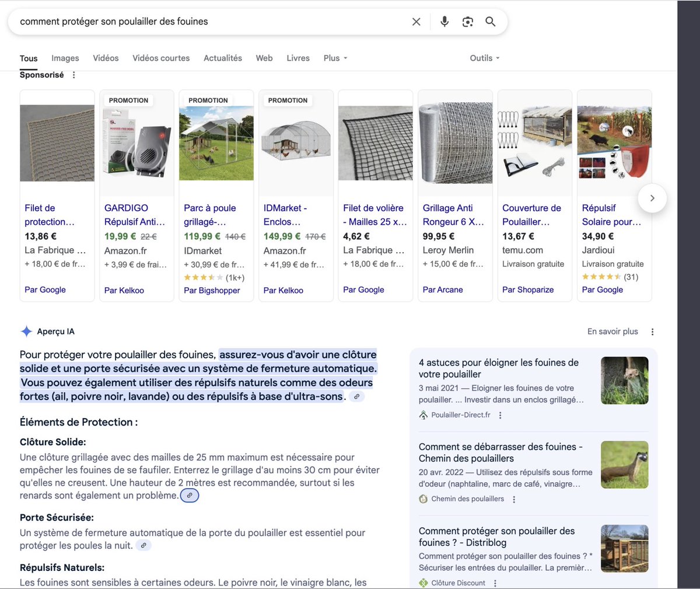Open Répulsif Solaire product link
700x589 pixels.
pos(611,215)
